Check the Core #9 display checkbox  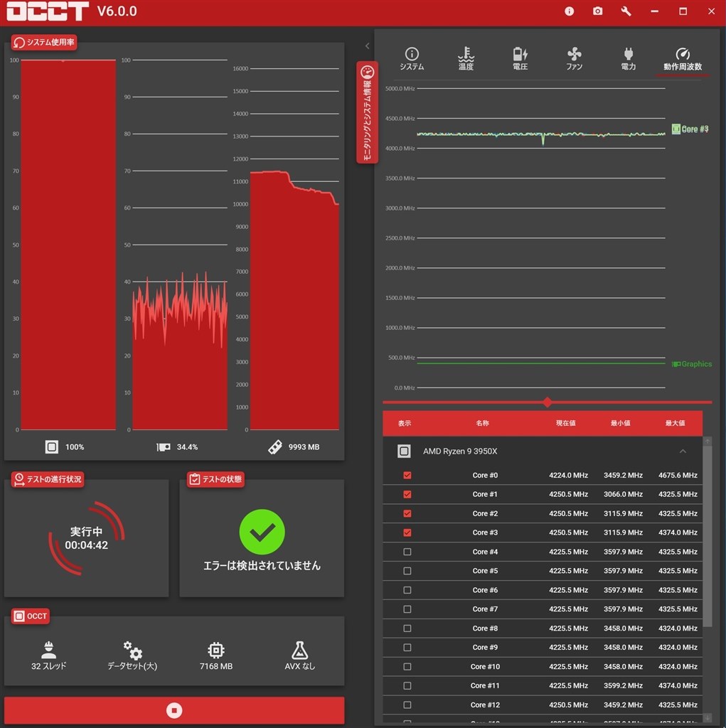click(x=407, y=647)
